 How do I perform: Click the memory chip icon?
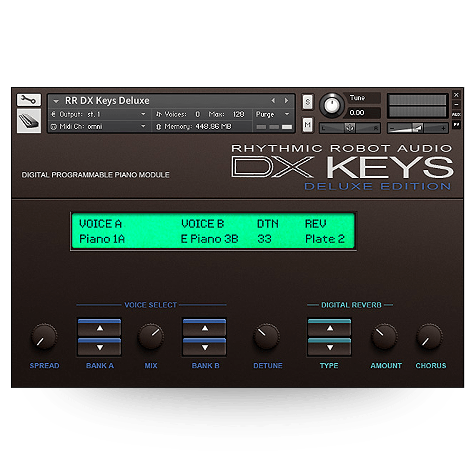[159, 126]
